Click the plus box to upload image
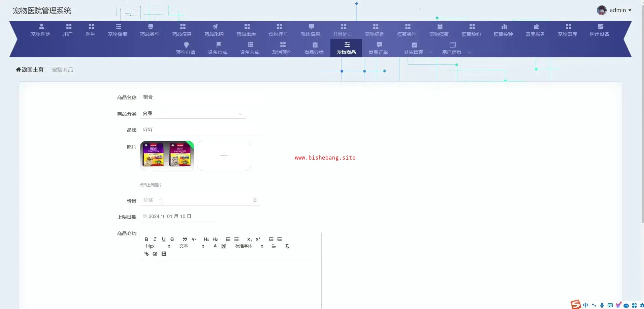 click(224, 156)
